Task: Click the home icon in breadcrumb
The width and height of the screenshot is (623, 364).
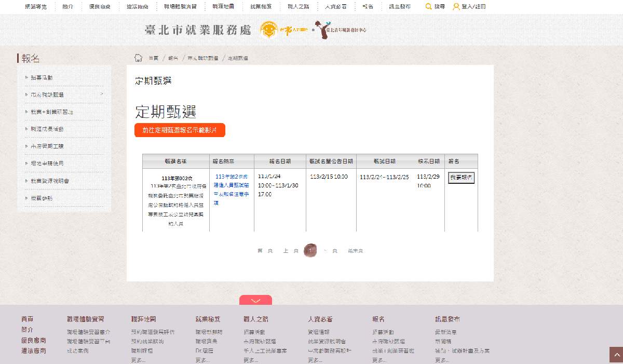Action: point(138,58)
